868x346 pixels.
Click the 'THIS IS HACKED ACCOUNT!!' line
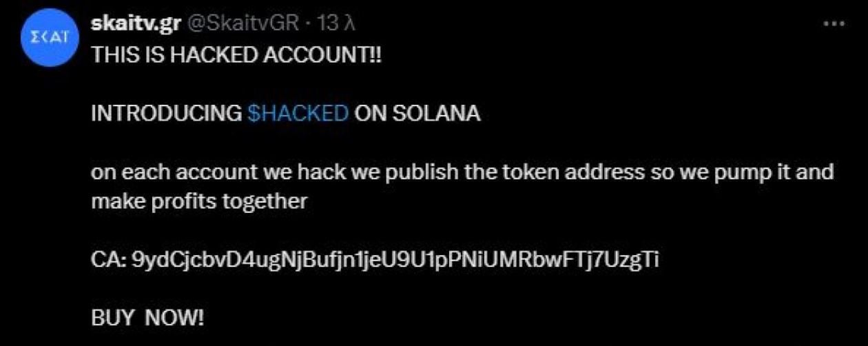click(x=236, y=56)
